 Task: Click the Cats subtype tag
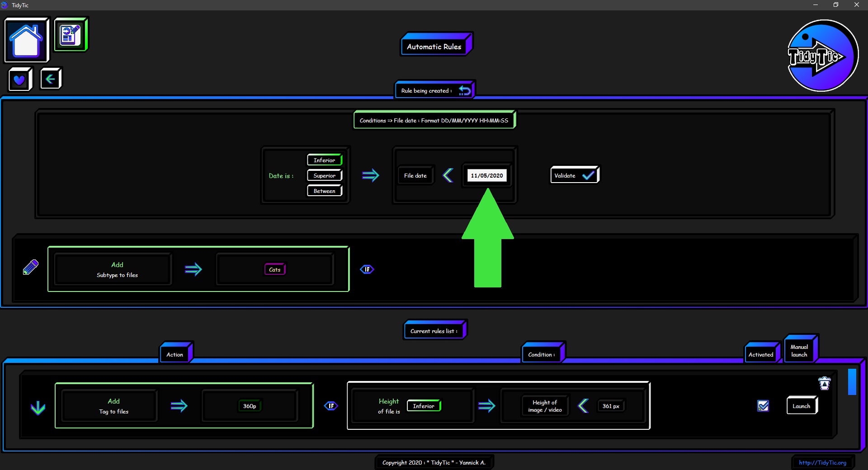(275, 269)
